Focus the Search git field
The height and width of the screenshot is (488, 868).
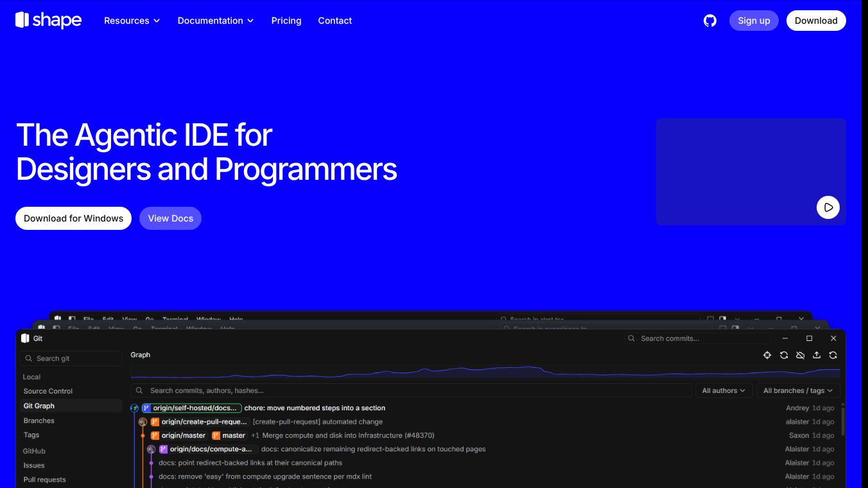coord(71,358)
